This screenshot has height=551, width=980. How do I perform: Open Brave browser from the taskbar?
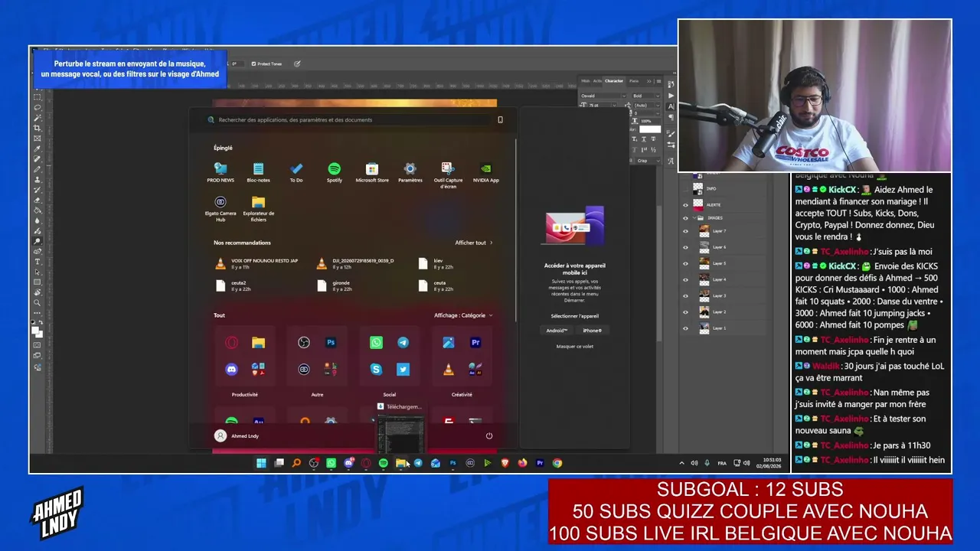click(x=505, y=463)
